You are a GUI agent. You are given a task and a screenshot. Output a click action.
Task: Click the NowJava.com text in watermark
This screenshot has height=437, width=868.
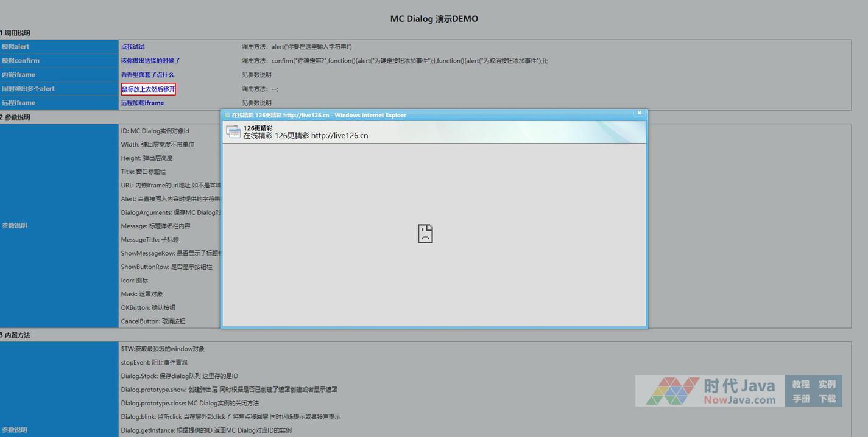pyautogui.click(x=739, y=400)
